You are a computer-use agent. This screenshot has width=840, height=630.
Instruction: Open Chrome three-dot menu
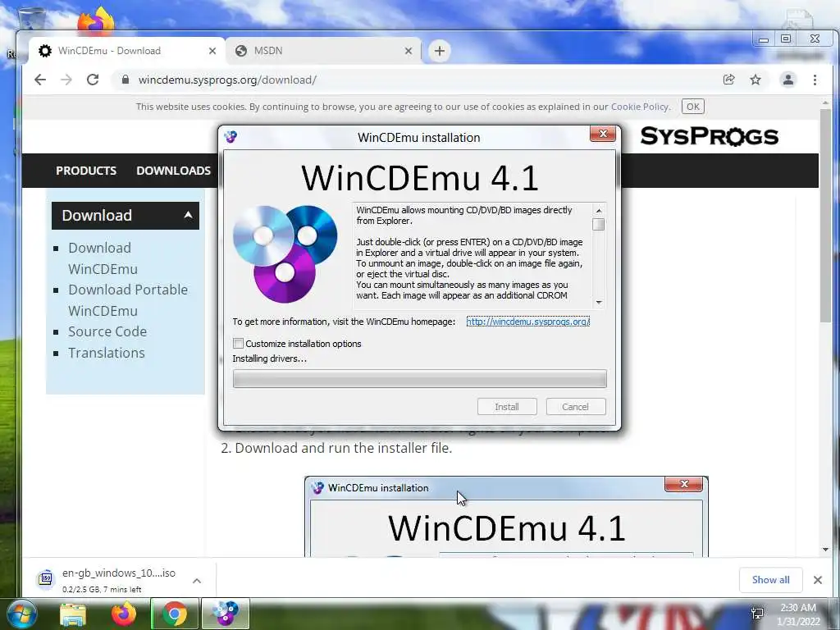coord(815,80)
